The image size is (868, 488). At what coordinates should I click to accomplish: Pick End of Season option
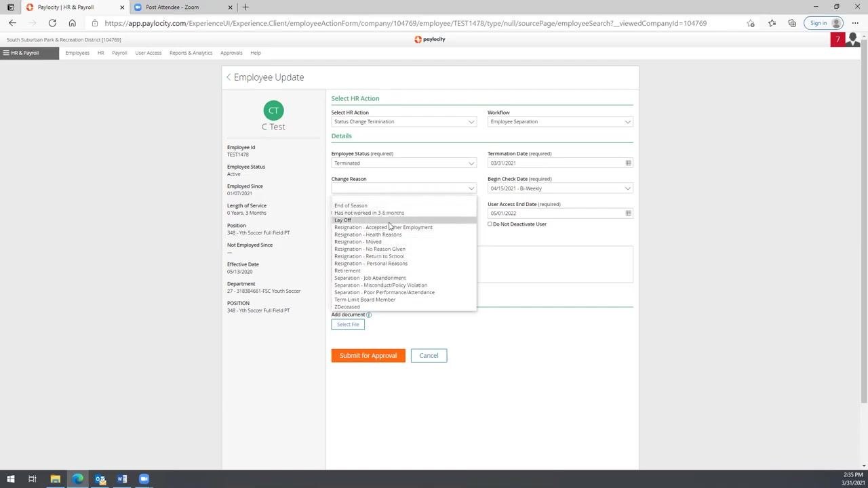point(404,205)
